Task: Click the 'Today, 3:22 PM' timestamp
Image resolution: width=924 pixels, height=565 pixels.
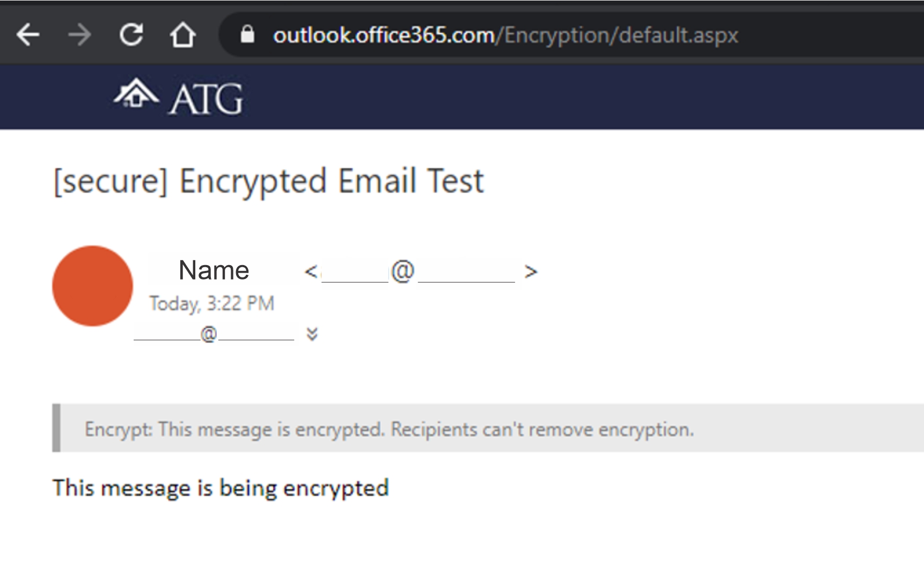Action: pos(211,304)
